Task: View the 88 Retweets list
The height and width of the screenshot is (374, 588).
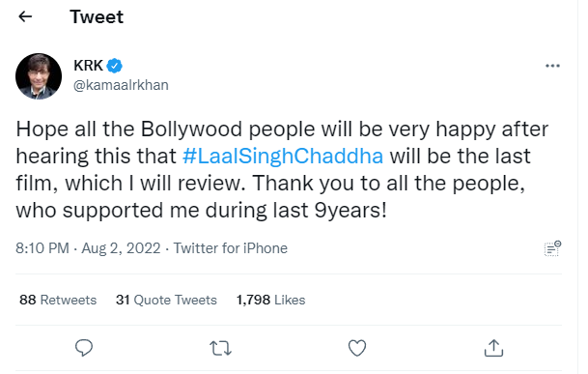Action: coord(58,300)
